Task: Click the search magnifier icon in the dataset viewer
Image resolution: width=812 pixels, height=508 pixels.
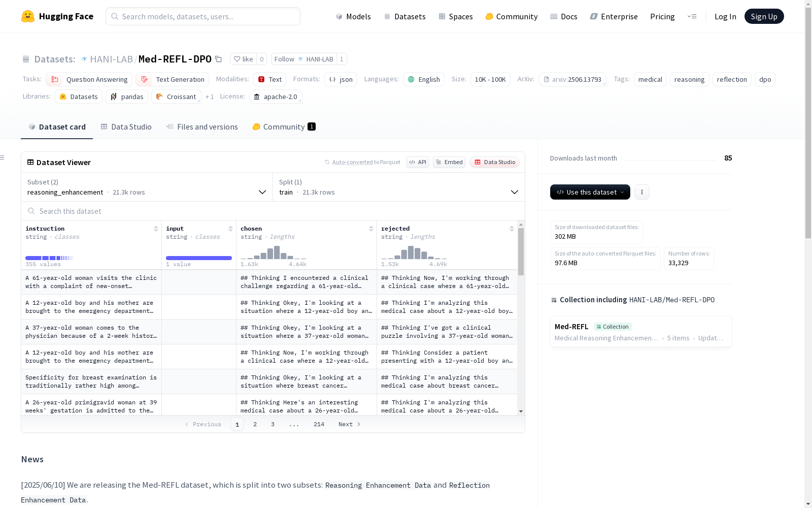Action: pos(31,211)
